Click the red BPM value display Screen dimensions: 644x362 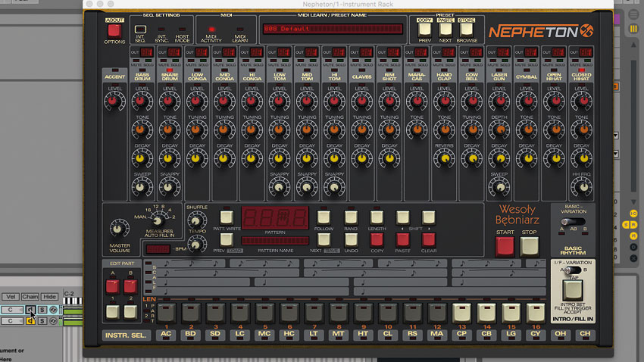pyautogui.click(x=158, y=249)
